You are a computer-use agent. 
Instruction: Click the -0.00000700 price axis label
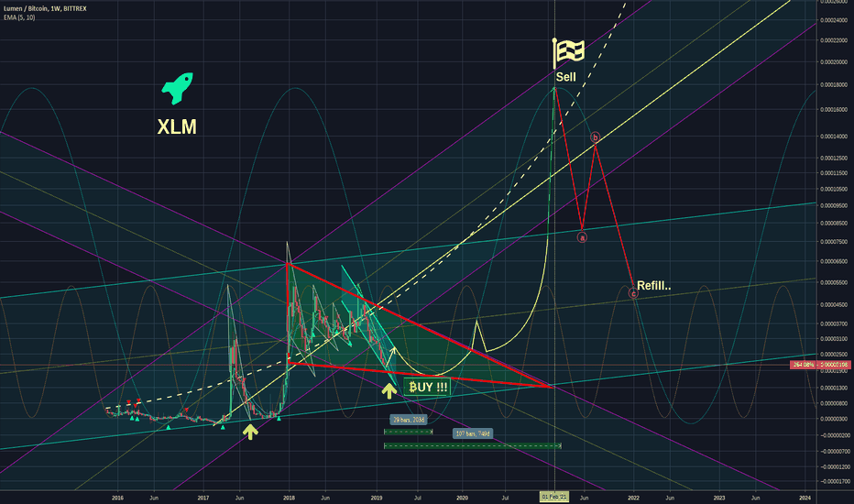click(834, 451)
